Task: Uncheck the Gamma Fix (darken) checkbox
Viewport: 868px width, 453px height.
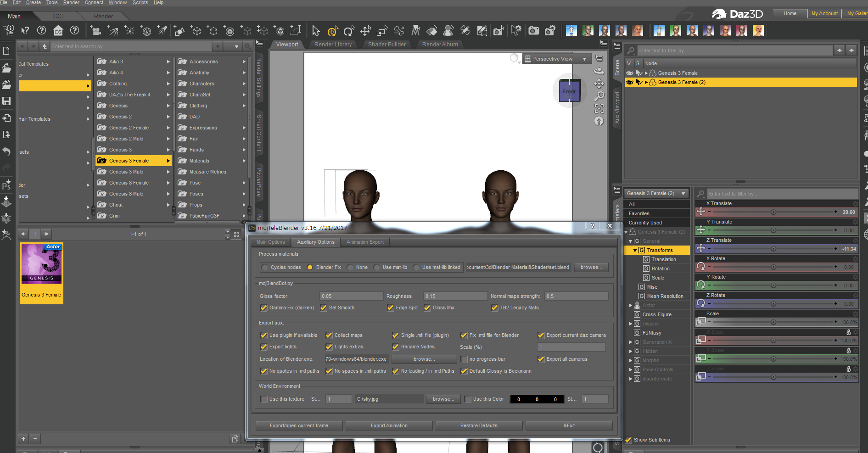Action: coord(264,308)
